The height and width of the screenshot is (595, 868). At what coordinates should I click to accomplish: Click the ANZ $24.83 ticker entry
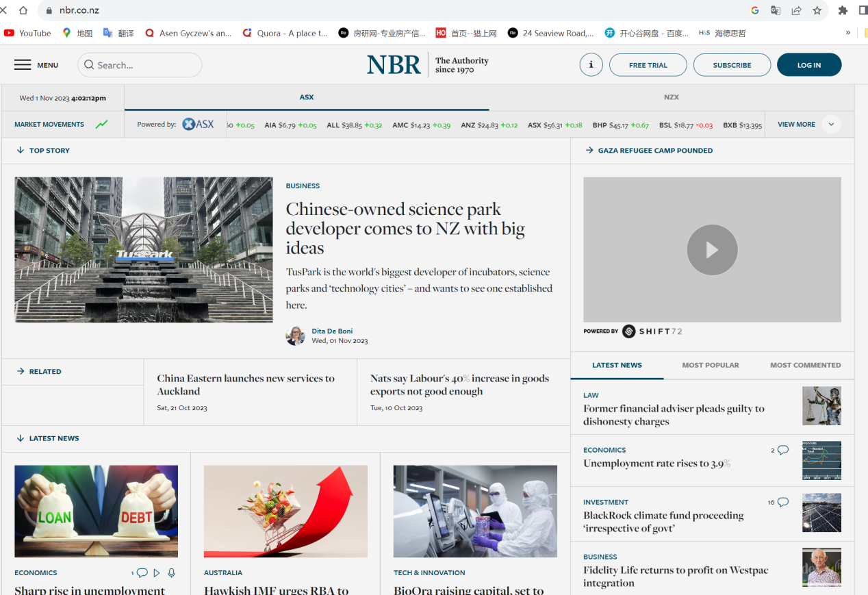click(489, 125)
